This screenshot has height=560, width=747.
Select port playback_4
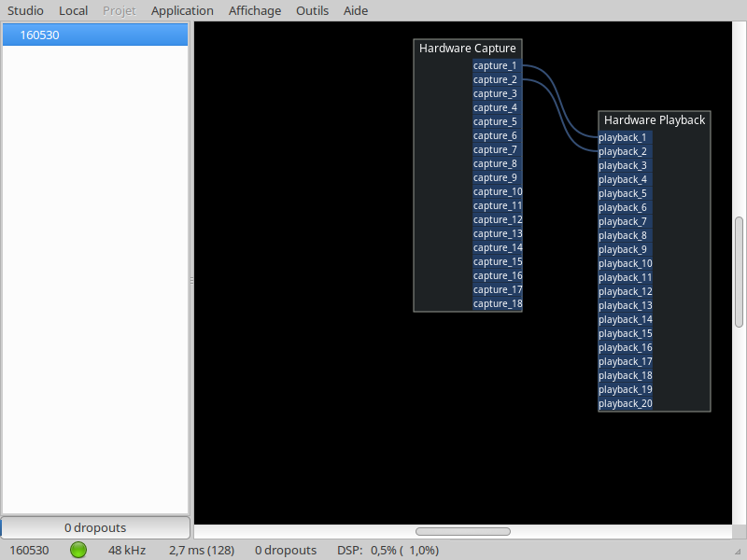(625, 179)
